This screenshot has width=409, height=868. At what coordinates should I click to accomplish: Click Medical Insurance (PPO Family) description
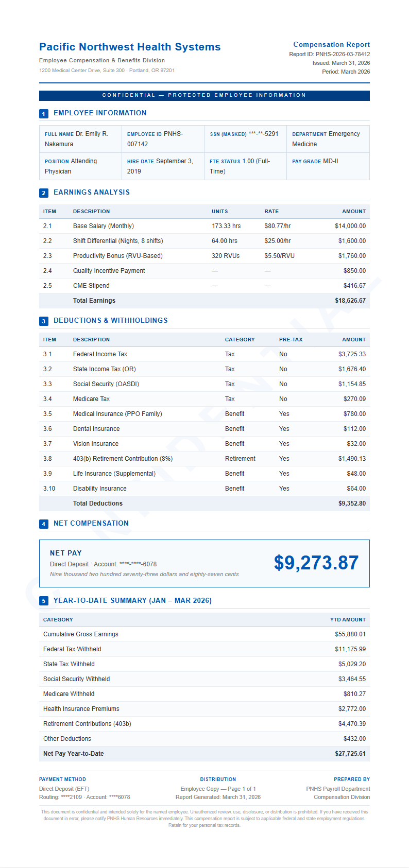(117, 414)
